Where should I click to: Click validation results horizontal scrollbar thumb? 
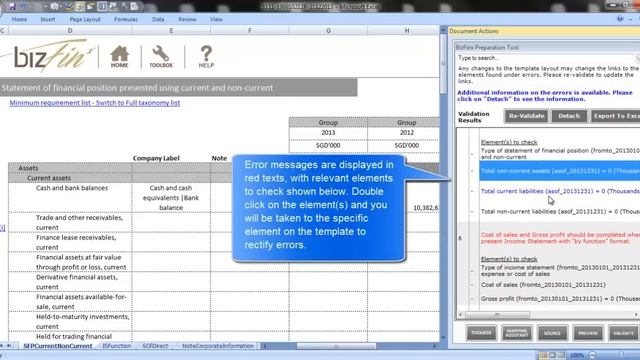pyautogui.click(x=497, y=315)
